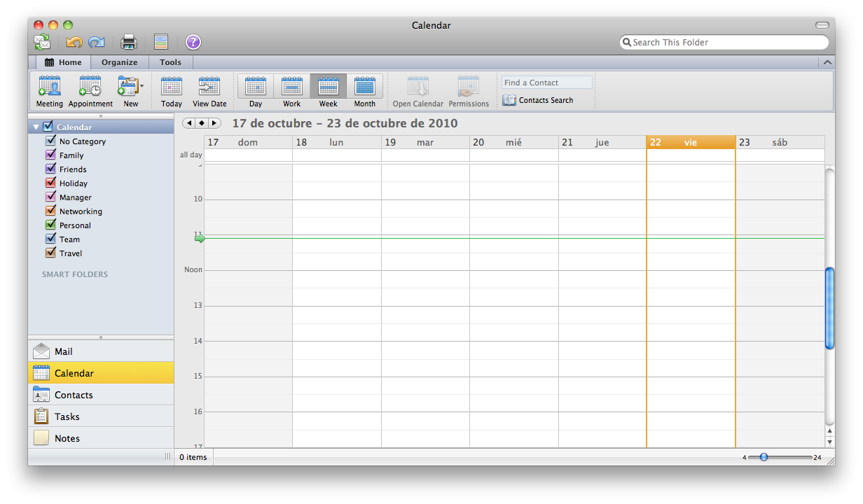Uncheck the Travel category checkbox

[50, 253]
